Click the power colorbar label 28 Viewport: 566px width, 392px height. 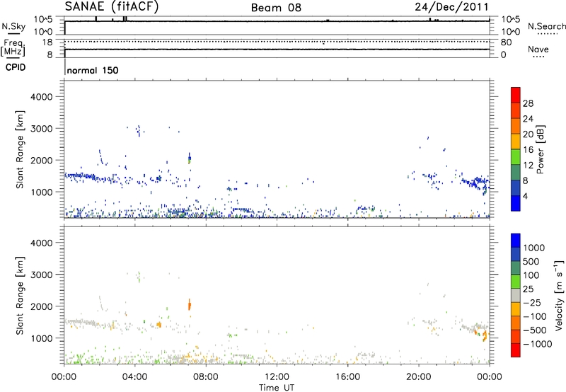pos(528,103)
